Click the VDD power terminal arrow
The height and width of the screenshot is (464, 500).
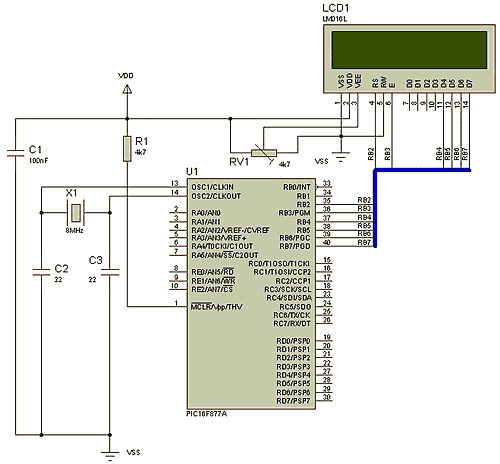(x=127, y=89)
